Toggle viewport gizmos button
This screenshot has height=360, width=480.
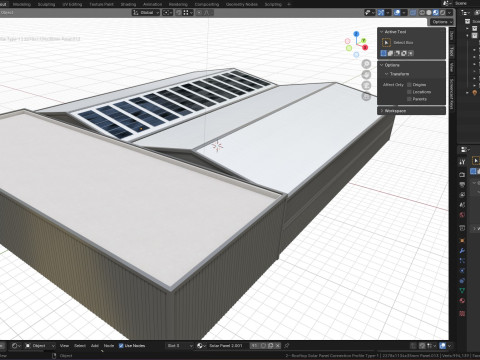[x=381, y=13]
